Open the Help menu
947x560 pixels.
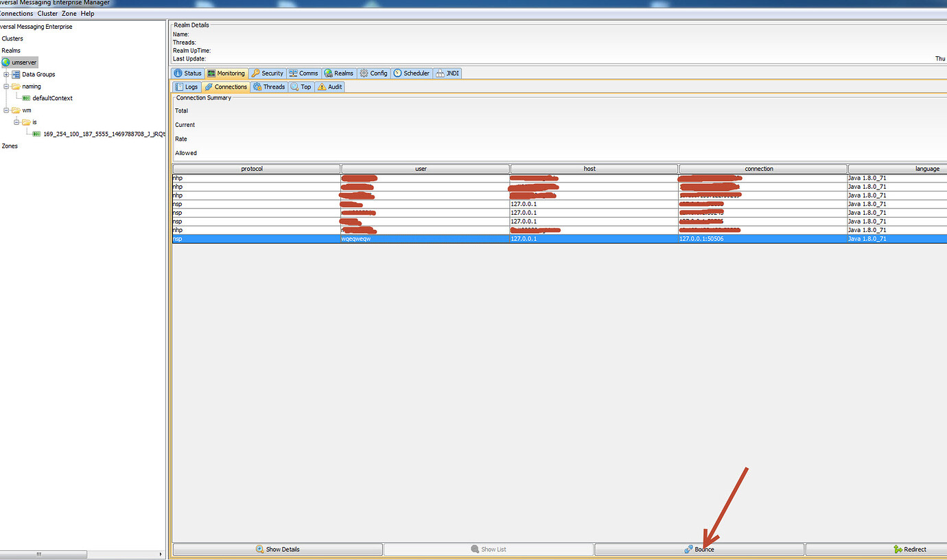pos(87,14)
